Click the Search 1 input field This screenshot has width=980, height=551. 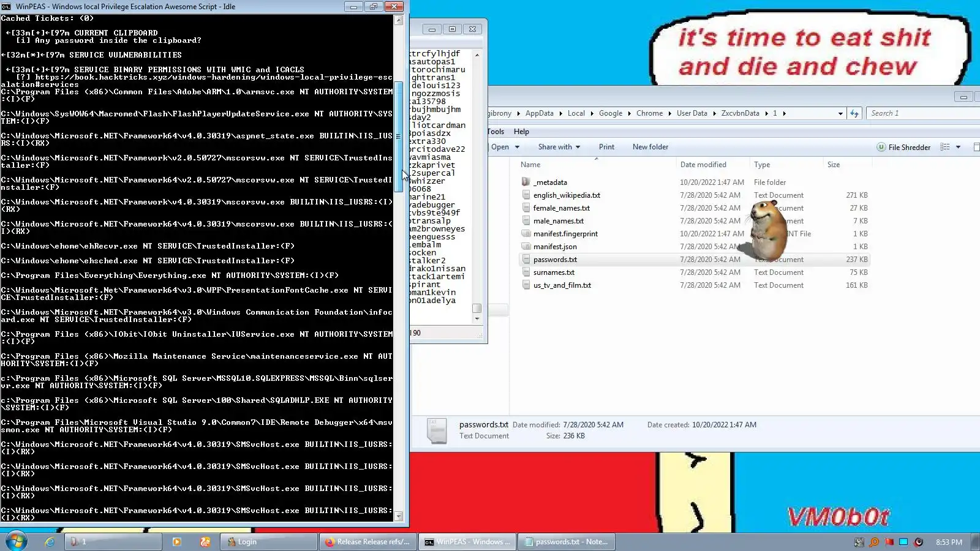tap(922, 113)
